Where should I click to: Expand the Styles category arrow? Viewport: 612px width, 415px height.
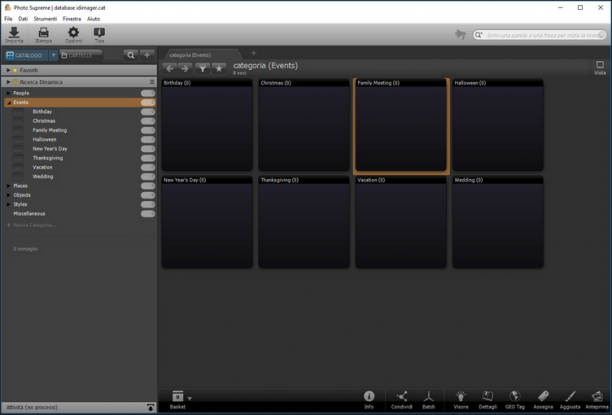pyautogui.click(x=8, y=204)
